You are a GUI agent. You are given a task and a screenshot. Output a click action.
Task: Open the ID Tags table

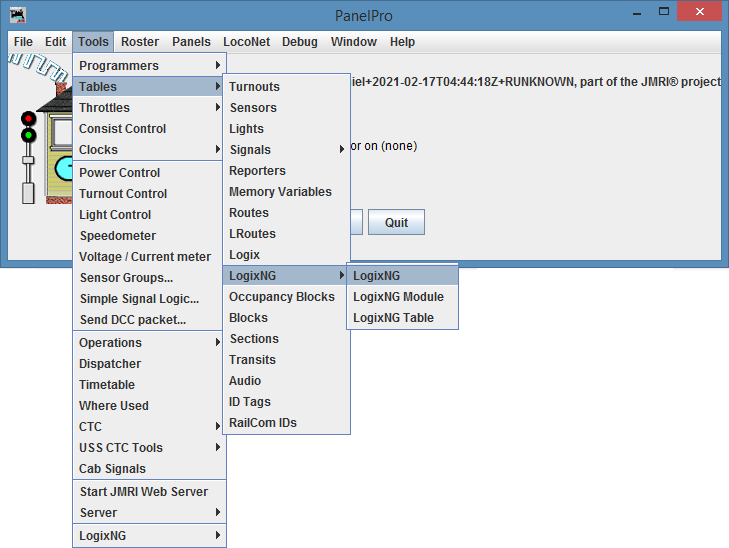tap(286, 402)
